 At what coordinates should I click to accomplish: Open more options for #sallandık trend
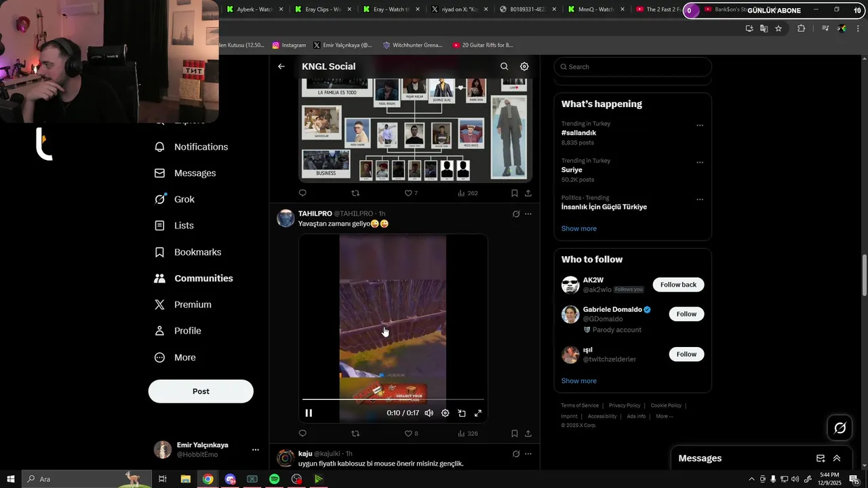(x=700, y=125)
